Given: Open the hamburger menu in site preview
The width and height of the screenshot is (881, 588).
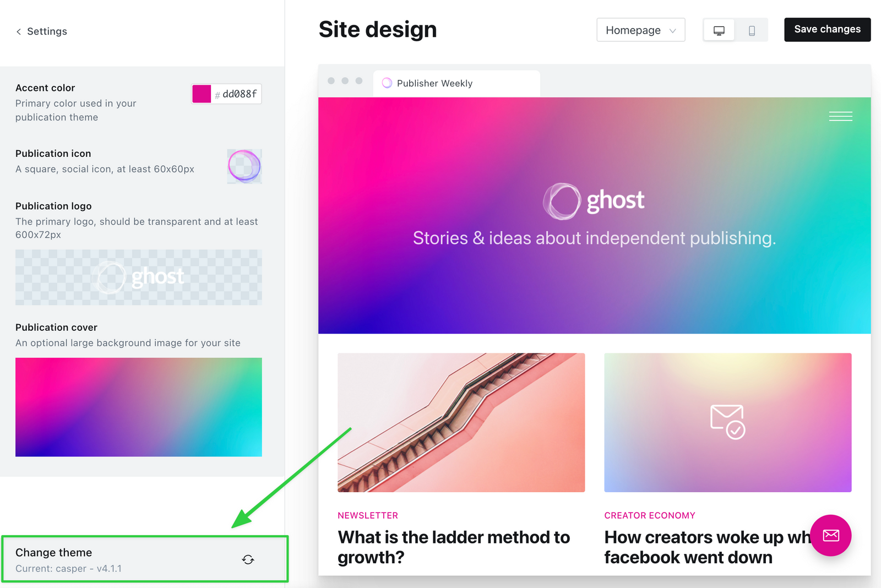Looking at the screenshot, I should (841, 116).
